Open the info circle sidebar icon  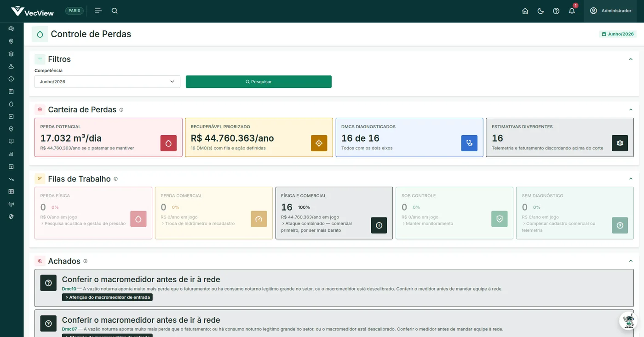click(x=11, y=79)
